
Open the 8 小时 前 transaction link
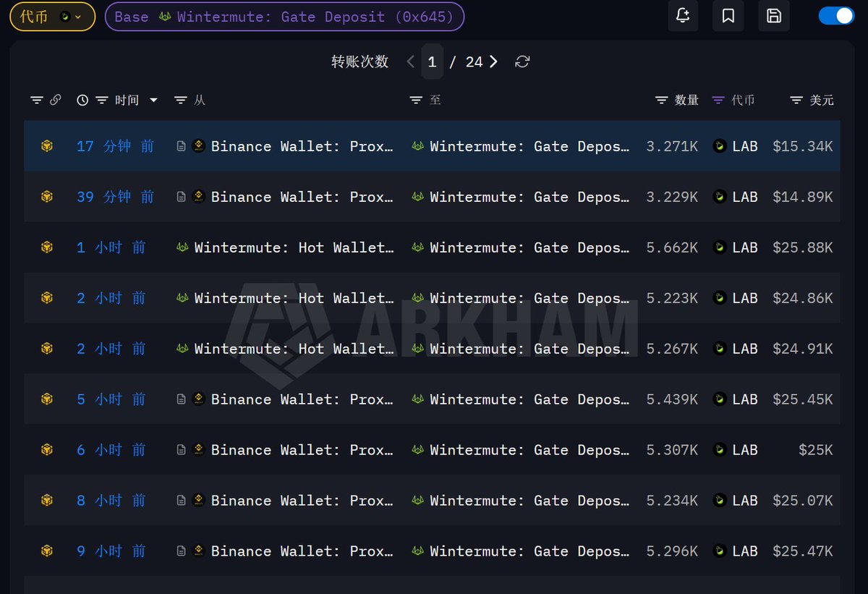pos(111,501)
